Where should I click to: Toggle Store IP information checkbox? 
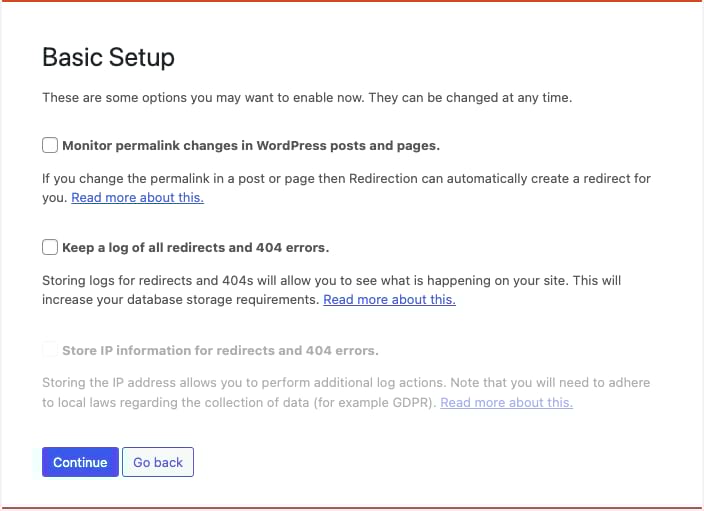tap(50, 349)
